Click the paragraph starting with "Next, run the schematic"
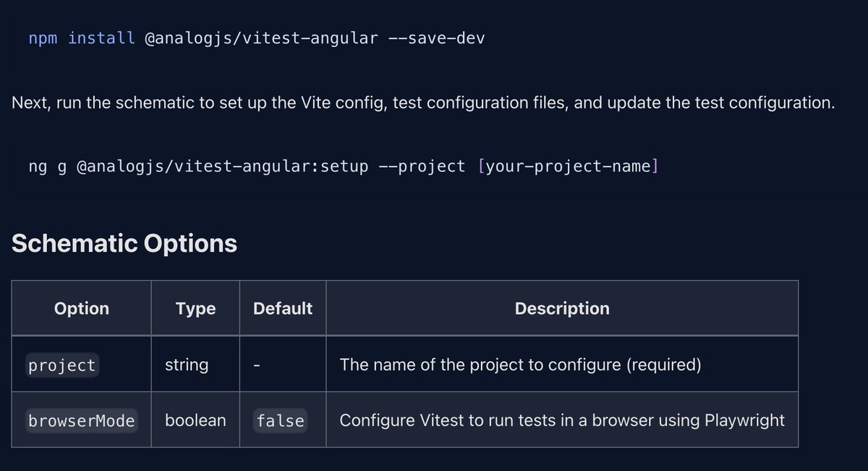Image resolution: width=868 pixels, height=471 pixels. [x=423, y=103]
